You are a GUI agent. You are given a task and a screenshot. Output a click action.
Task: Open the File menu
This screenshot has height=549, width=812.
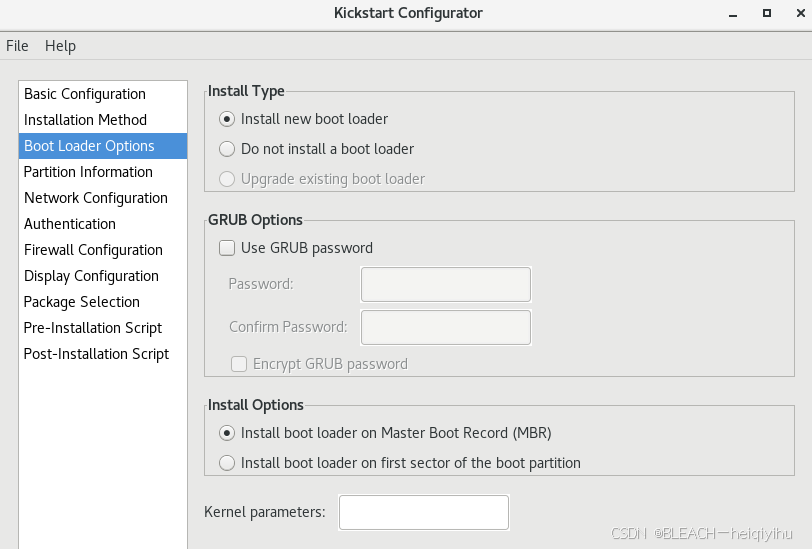point(17,46)
